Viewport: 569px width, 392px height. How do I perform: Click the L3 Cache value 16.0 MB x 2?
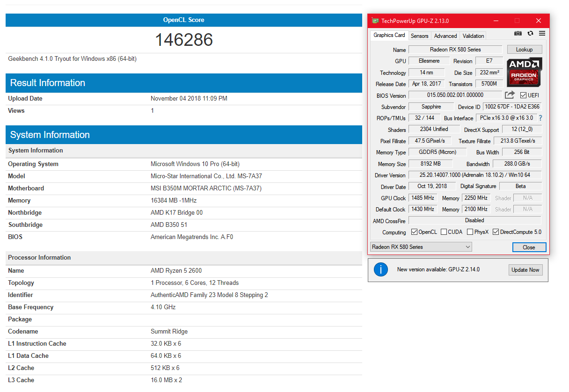[x=166, y=380]
